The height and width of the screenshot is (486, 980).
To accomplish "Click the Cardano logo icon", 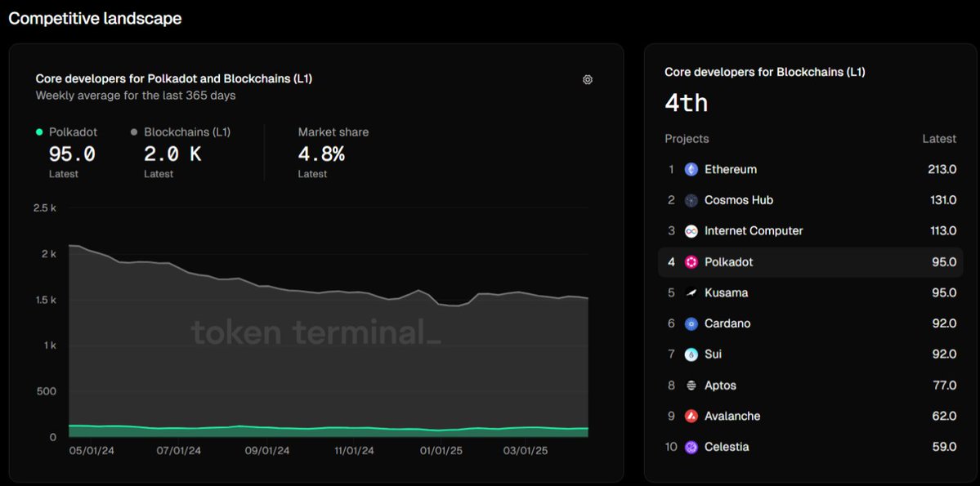I will tap(691, 323).
